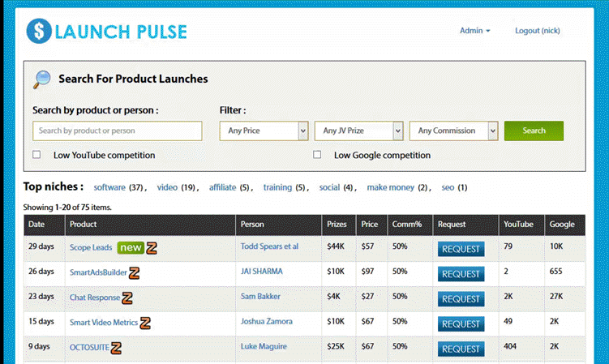Click the Launch Pulse dollar logo icon
This screenshot has width=609, height=364.
click(37, 32)
